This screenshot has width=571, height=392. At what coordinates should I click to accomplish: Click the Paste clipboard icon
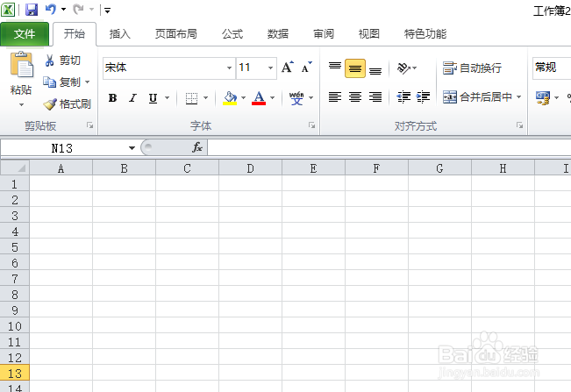[21, 64]
